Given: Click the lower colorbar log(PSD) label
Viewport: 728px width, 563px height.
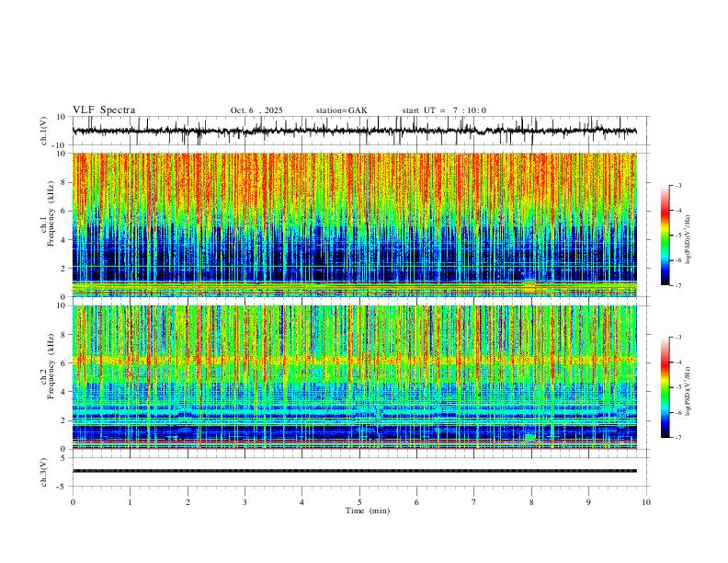Looking at the screenshot, I should (x=688, y=391).
